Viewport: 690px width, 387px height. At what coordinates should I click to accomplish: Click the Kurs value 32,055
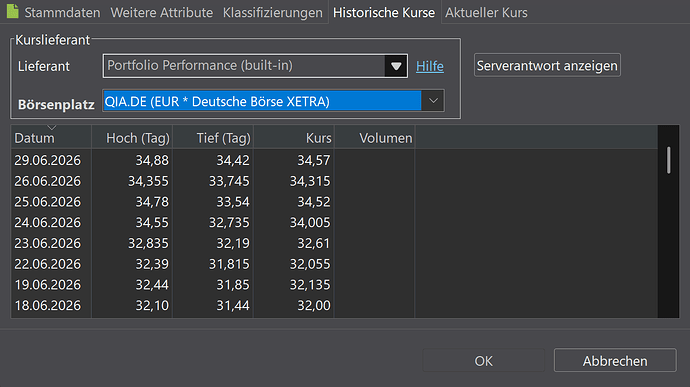coord(310,264)
